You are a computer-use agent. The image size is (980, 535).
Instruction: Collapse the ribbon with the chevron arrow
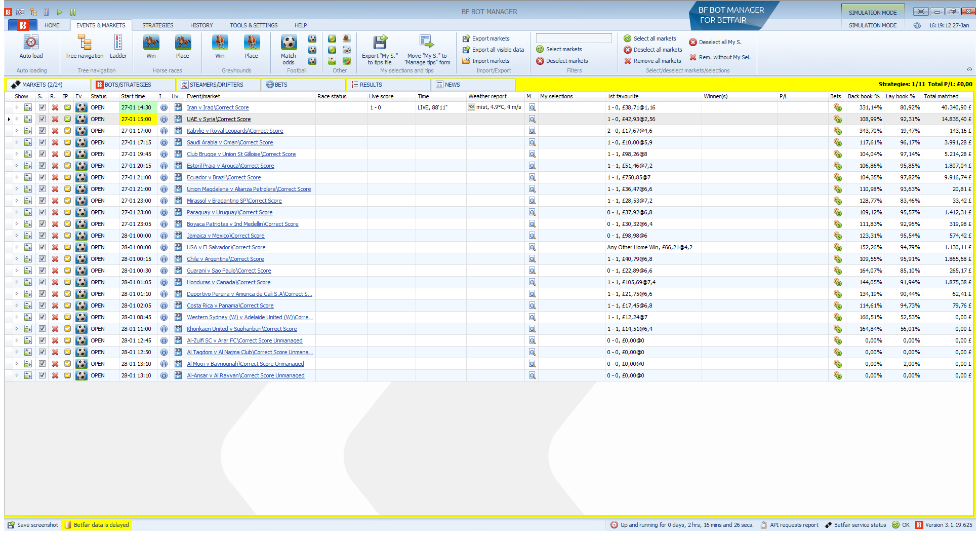pyautogui.click(x=969, y=69)
